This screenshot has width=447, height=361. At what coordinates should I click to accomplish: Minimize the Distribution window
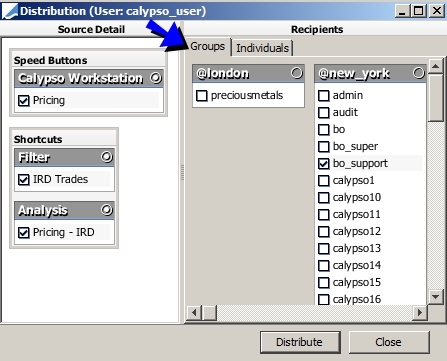click(x=402, y=11)
